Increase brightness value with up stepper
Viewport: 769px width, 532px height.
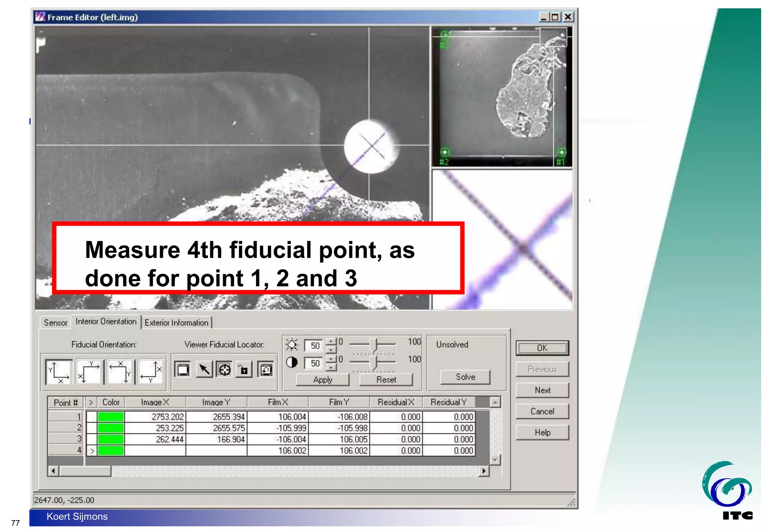point(331,341)
